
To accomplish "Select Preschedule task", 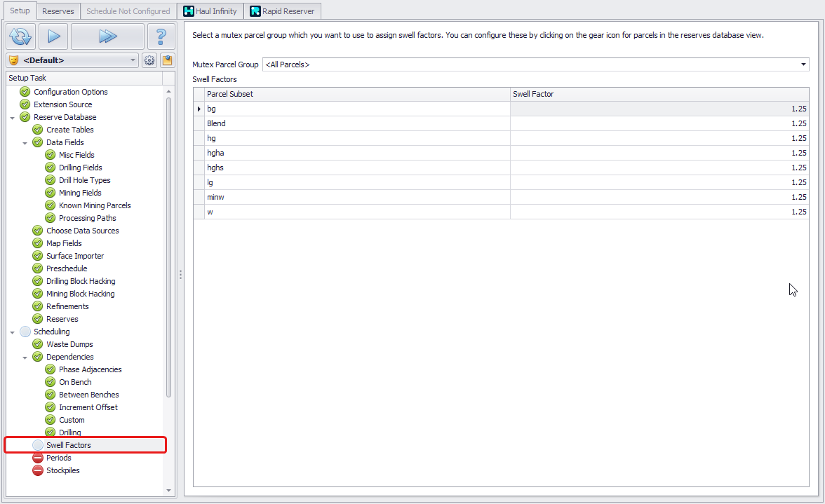I will point(67,268).
